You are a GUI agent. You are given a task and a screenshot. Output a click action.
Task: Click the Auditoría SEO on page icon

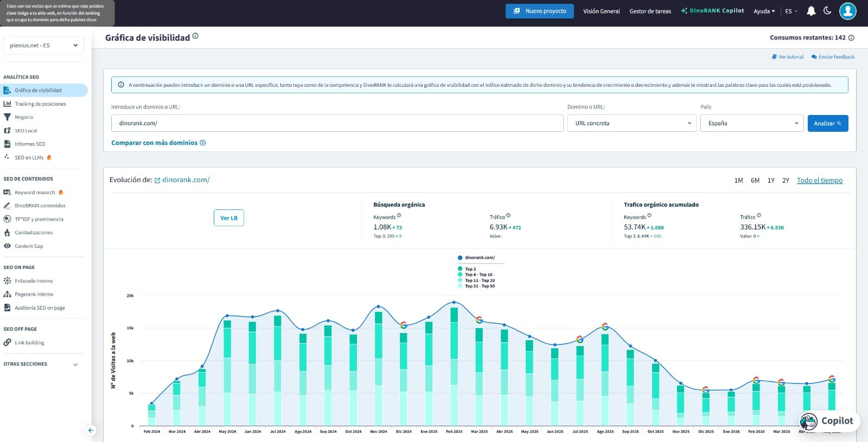tap(7, 308)
